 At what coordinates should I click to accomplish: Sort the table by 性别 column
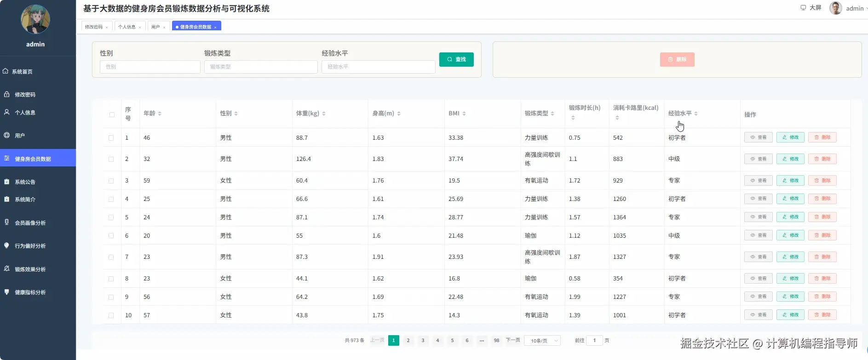pyautogui.click(x=236, y=114)
